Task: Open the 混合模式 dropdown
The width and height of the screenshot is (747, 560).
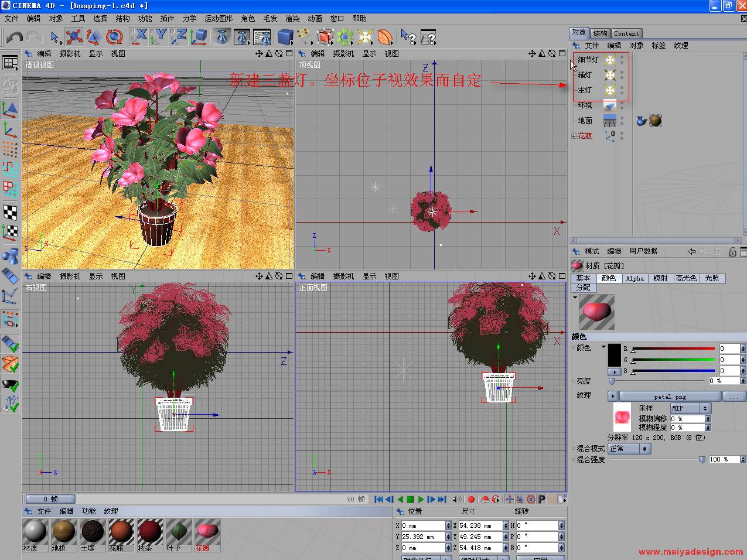Action: pos(629,449)
